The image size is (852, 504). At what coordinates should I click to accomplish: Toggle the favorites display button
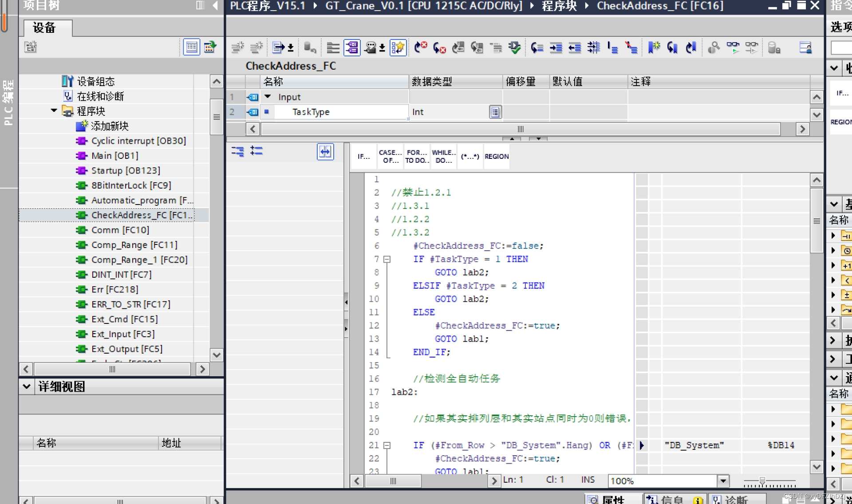coord(398,47)
